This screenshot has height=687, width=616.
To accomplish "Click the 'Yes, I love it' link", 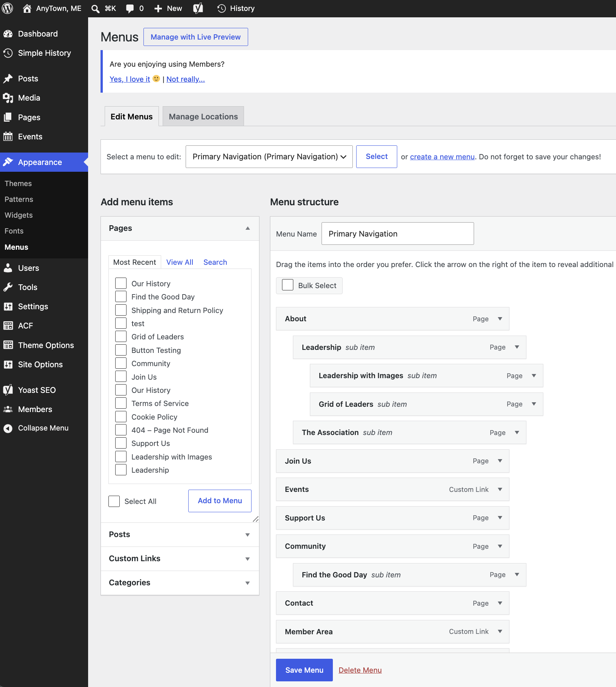I will (130, 79).
